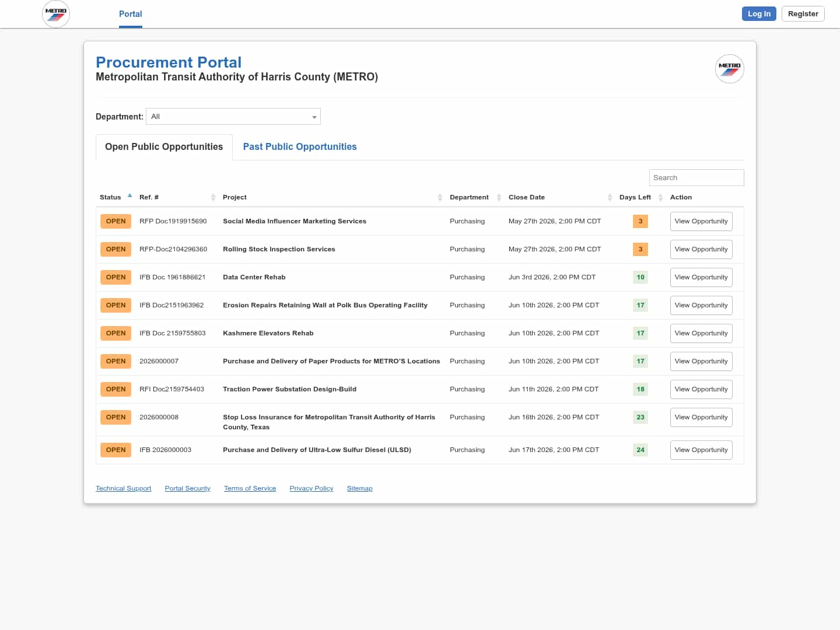The image size is (840, 630).
Task: Click reference IFB 2026000003
Action: [x=166, y=450]
